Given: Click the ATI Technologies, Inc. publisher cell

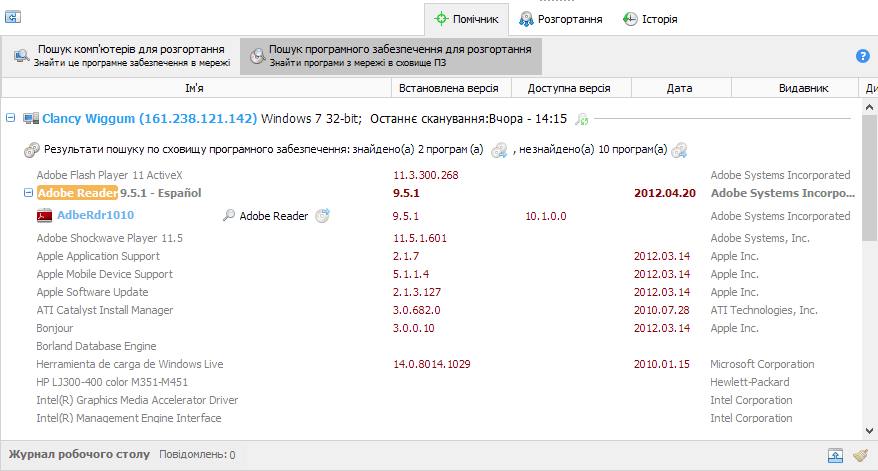Looking at the screenshot, I should 764,310.
